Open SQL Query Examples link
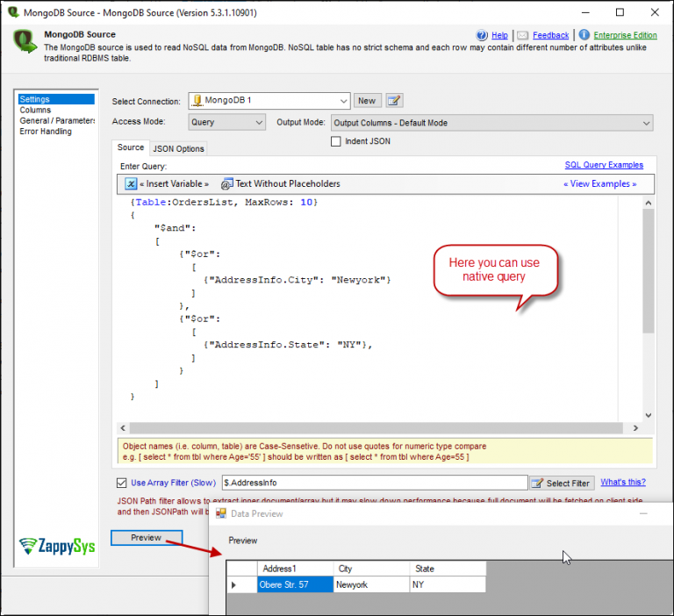The width and height of the screenshot is (674, 616). pyautogui.click(x=604, y=165)
